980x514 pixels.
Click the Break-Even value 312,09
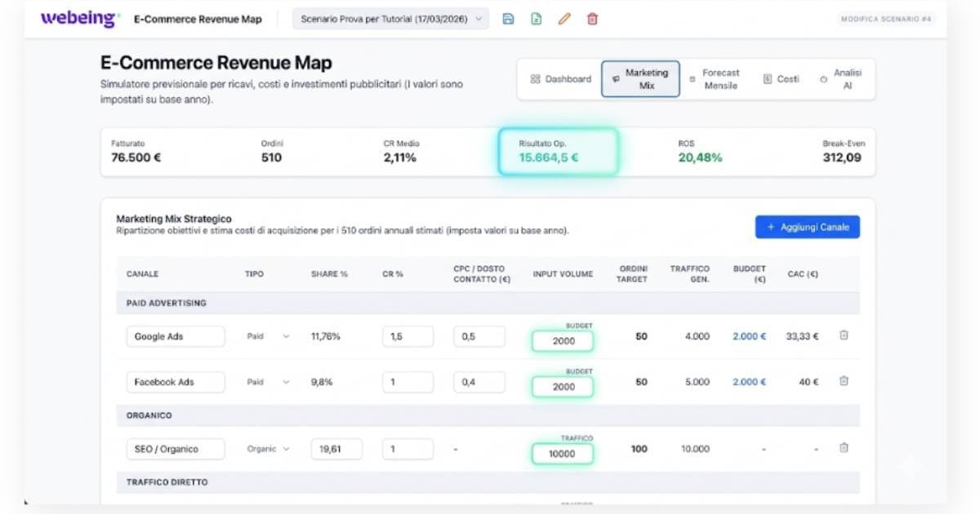tap(842, 157)
